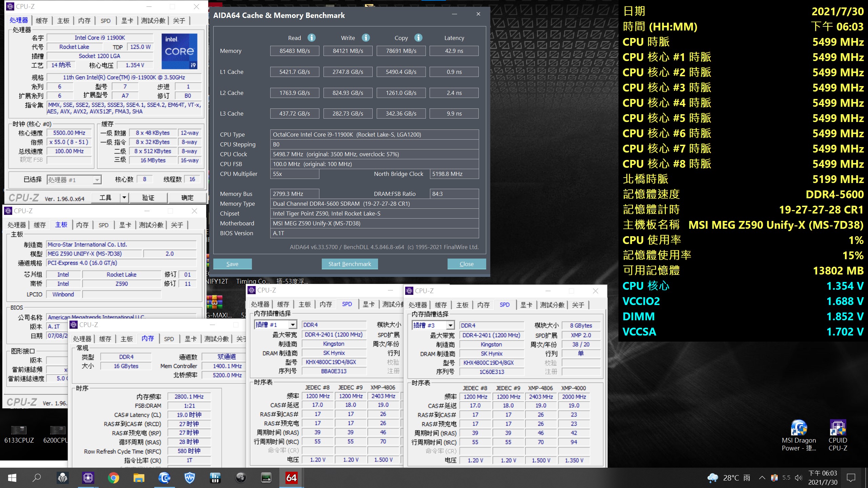Open processor selection dropdown 处理器 #1
Image resolution: width=868 pixels, height=488 pixels.
(x=74, y=180)
